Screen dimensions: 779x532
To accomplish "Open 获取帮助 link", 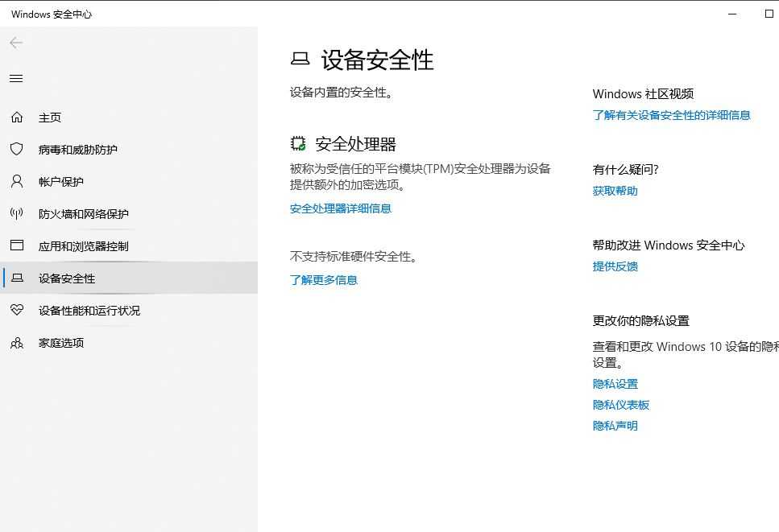I will pos(614,191).
